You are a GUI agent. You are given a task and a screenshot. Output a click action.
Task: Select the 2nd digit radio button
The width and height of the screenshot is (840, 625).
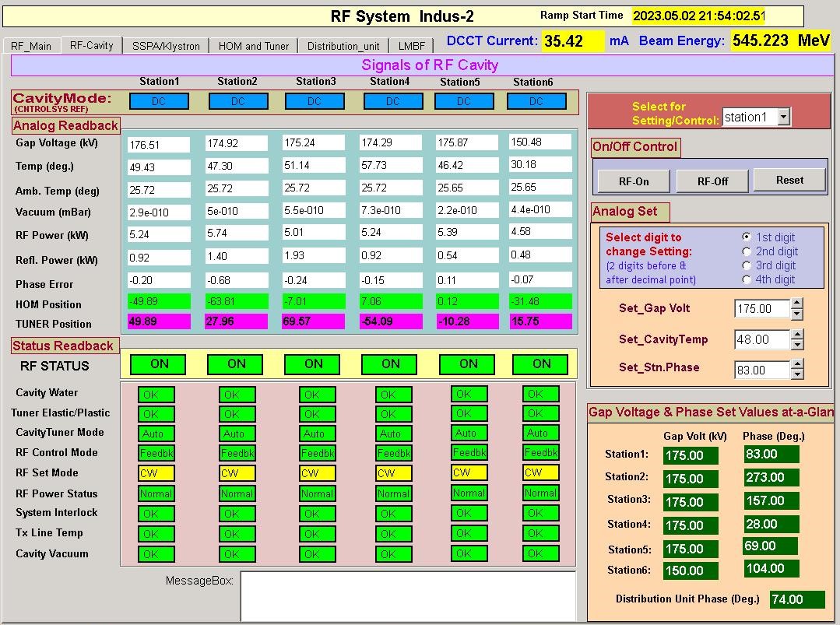click(747, 251)
